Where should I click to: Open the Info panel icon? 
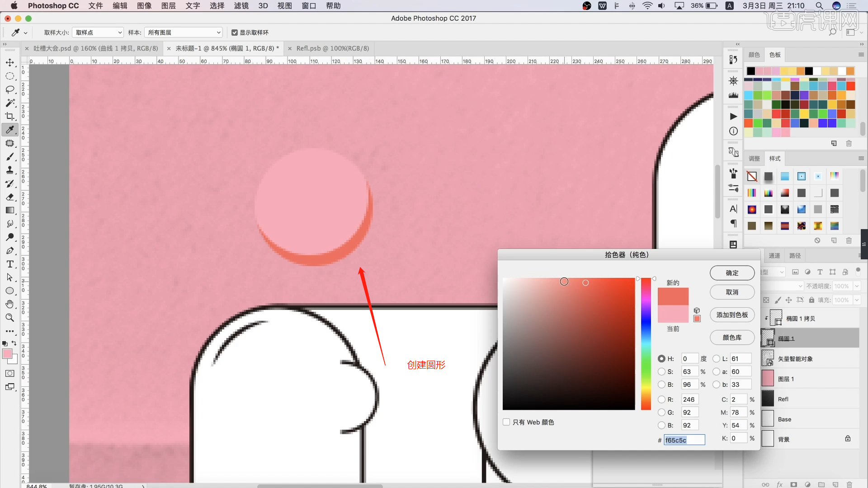click(733, 131)
